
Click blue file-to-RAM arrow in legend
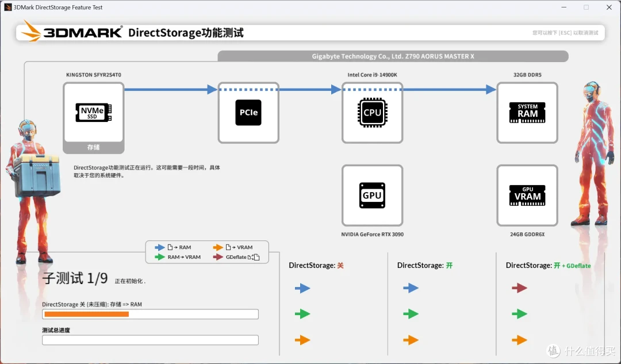pyautogui.click(x=160, y=247)
